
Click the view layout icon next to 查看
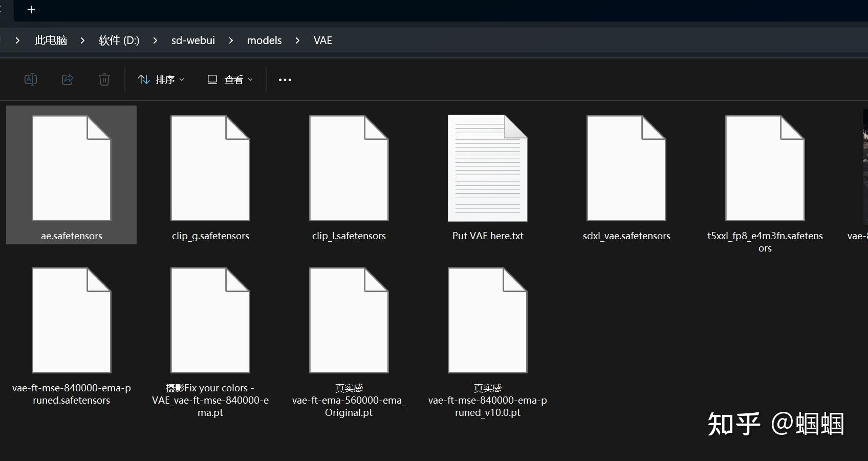click(x=212, y=79)
